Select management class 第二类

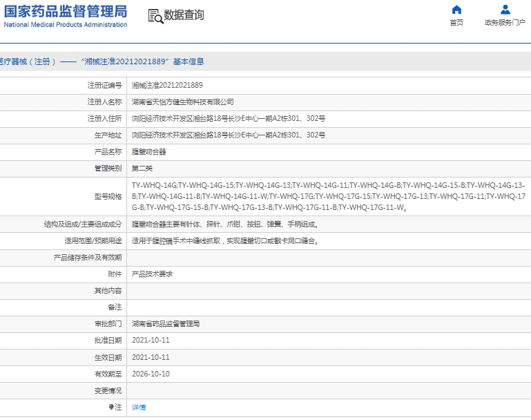click(x=142, y=169)
